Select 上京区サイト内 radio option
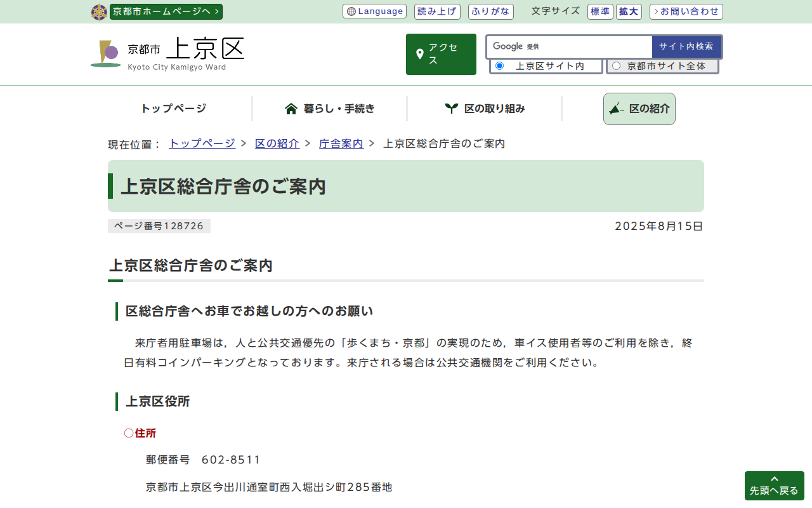The height and width of the screenshot is (508, 812). point(500,66)
